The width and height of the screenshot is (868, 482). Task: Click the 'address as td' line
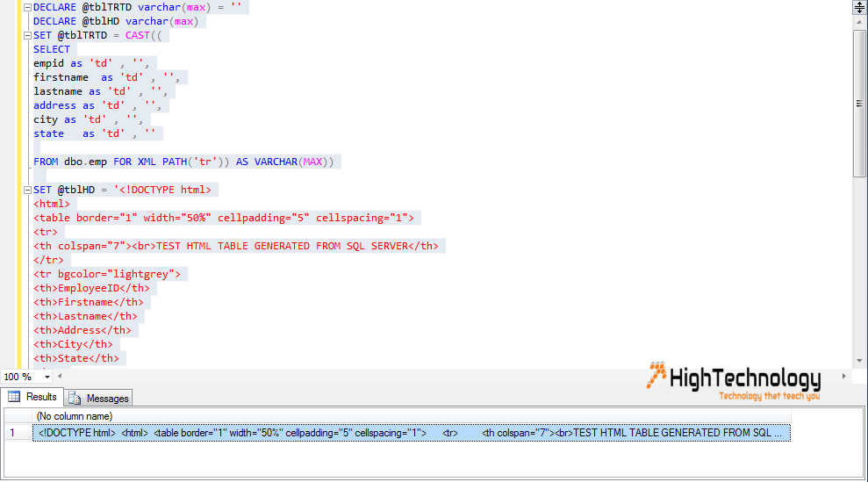pos(97,106)
